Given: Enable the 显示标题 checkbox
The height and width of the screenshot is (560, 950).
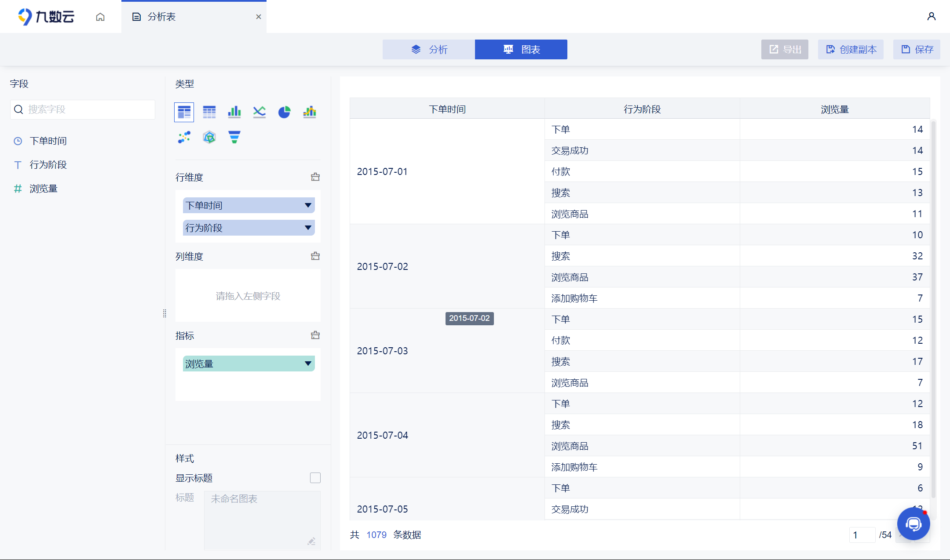Looking at the screenshot, I should coord(315,478).
